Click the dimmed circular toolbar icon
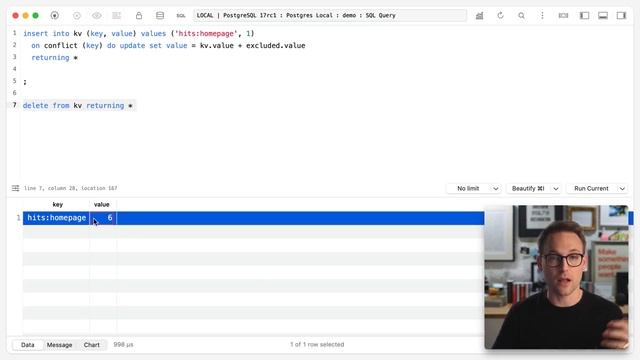This screenshot has width=640, height=360. pyautogui.click(x=76, y=16)
